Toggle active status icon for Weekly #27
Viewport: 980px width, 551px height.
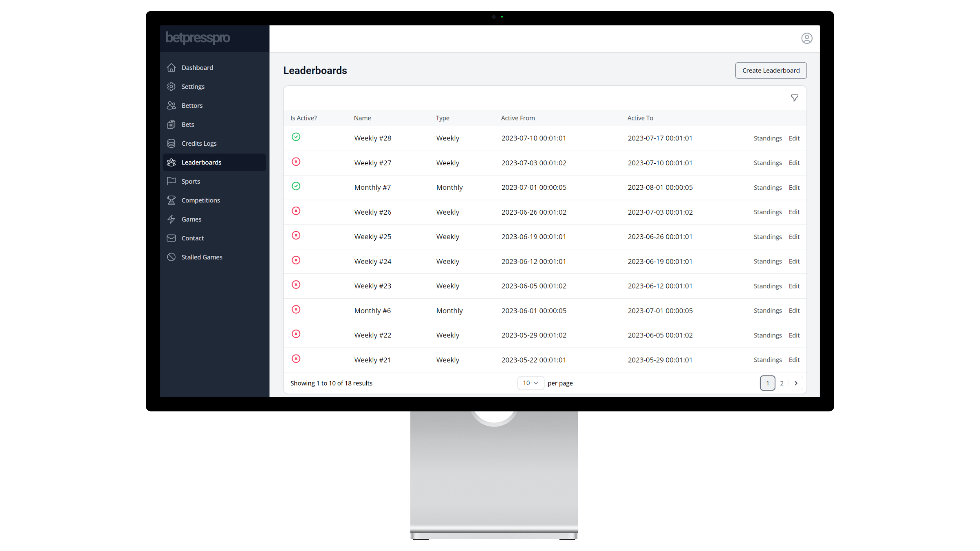point(296,162)
